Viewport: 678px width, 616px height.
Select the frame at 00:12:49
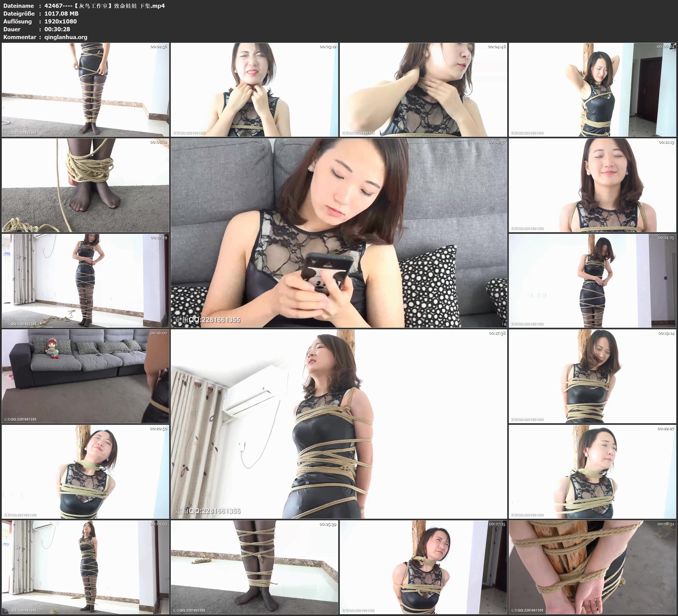(85, 281)
